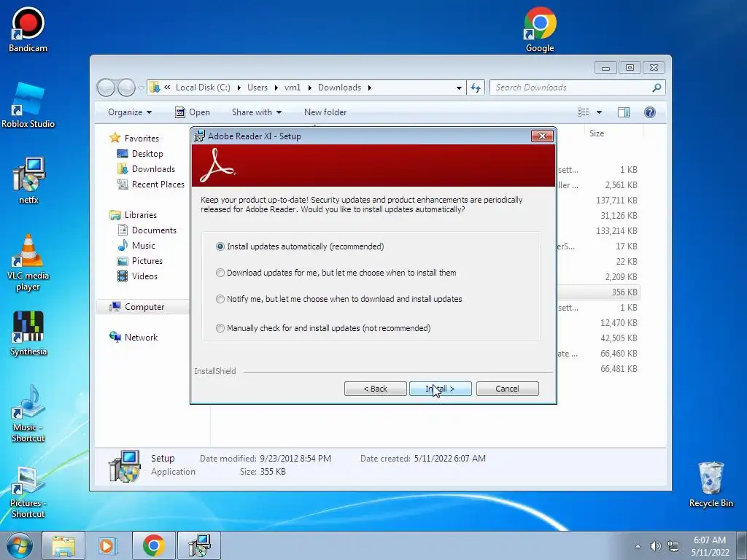Click the Install button in setup
This screenshot has width=747, height=560.
click(440, 389)
